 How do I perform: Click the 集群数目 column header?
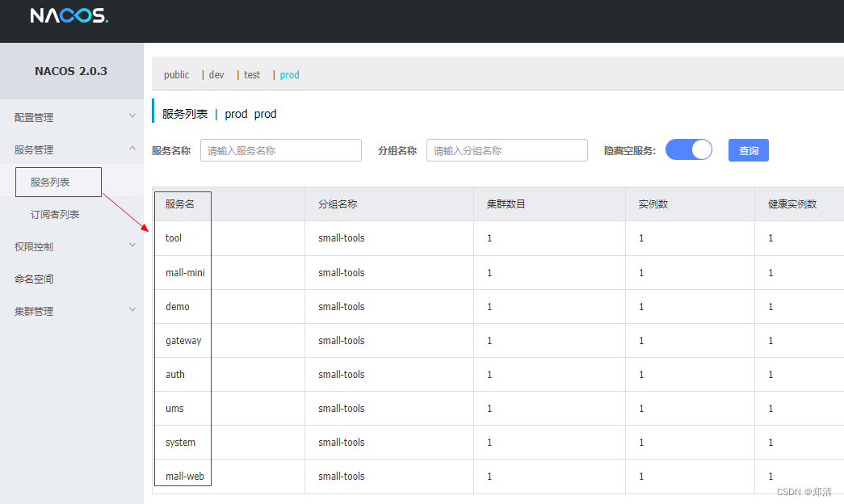(x=506, y=204)
